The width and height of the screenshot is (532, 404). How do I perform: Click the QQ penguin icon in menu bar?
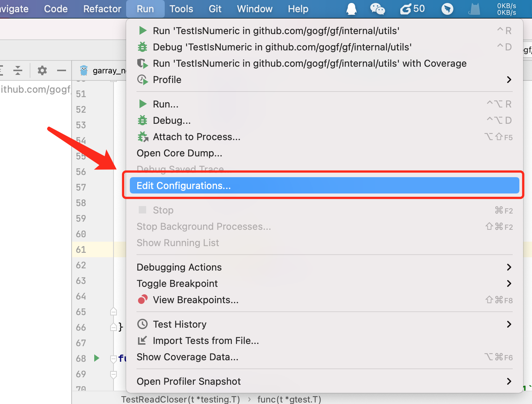351,9
